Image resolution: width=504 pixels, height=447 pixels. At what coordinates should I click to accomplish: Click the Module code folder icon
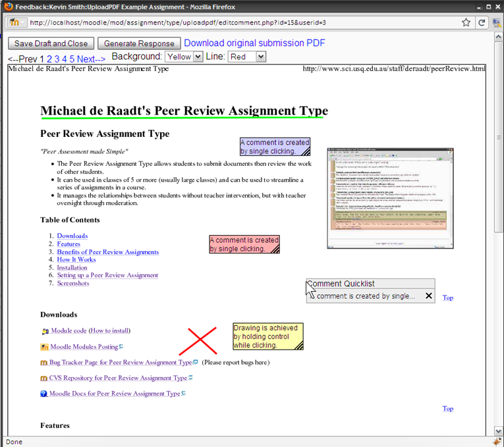click(x=45, y=331)
